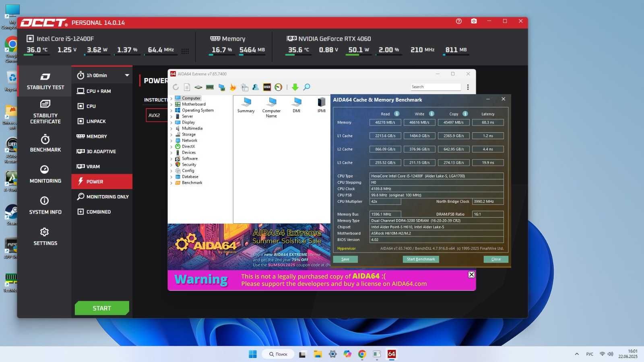The width and height of the screenshot is (644, 362).
Task: Click the green START button in OCCT
Action: click(x=102, y=308)
